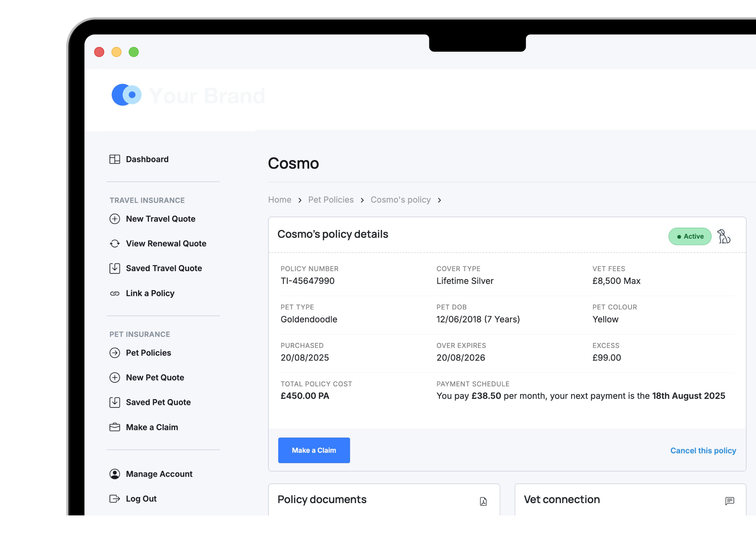756x538 pixels.
Task: Click the green Active status badge
Action: pyautogui.click(x=690, y=237)
